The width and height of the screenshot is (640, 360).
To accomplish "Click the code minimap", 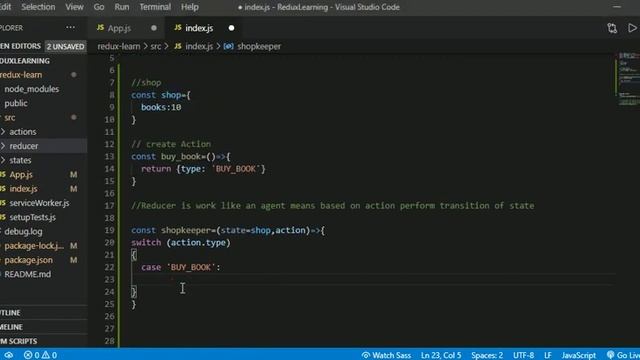I will tap(628, 80).
